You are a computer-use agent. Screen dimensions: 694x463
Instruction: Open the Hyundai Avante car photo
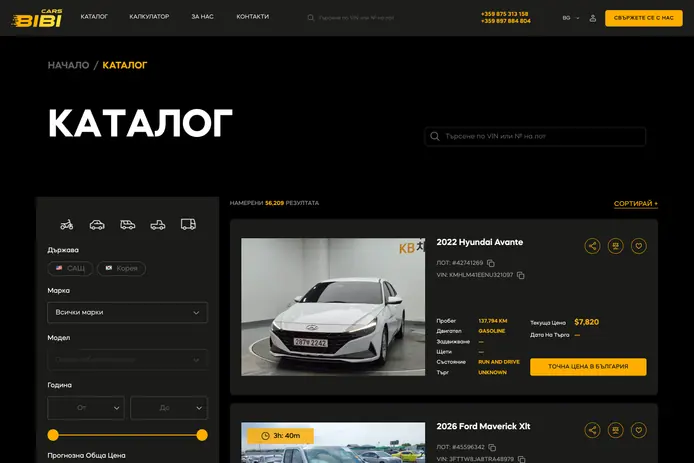click(333, 307)
